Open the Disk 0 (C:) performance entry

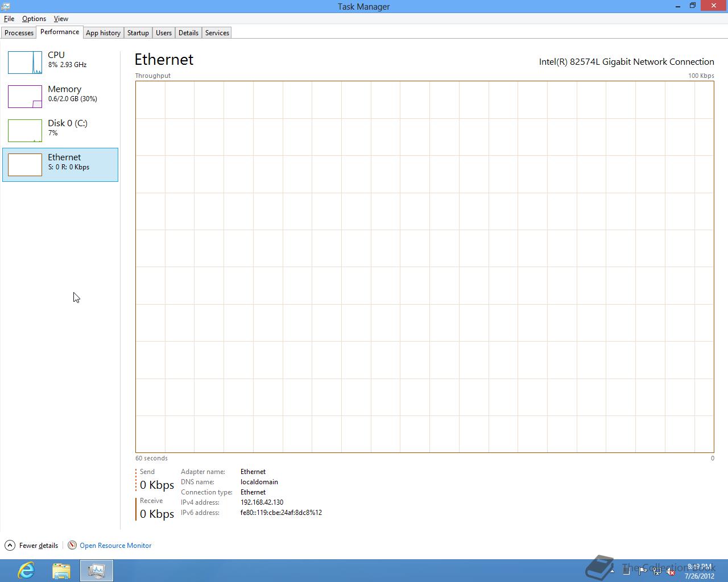60,131
